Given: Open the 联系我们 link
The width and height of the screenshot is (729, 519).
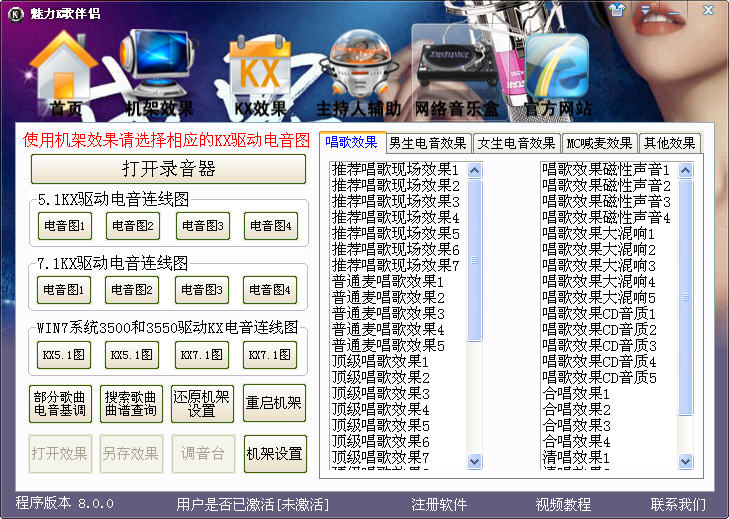Looking at the screenshot, I should 678,505.
